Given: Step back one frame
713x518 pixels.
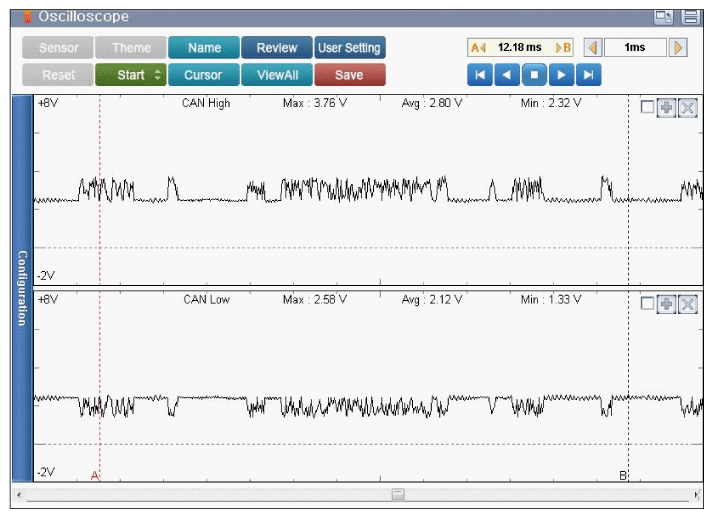Looking at the screenshot, I should coord(507,75).
